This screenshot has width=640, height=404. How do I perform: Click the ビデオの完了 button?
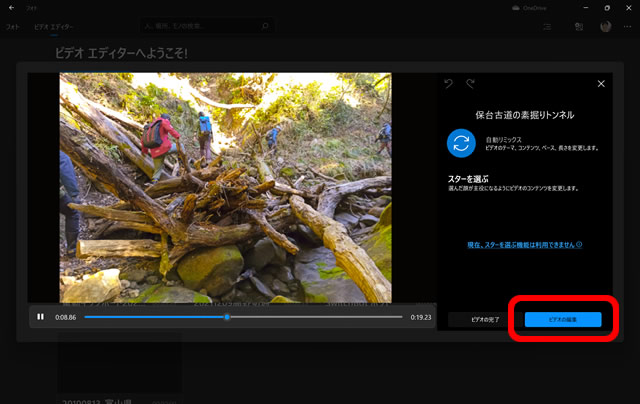481,319
